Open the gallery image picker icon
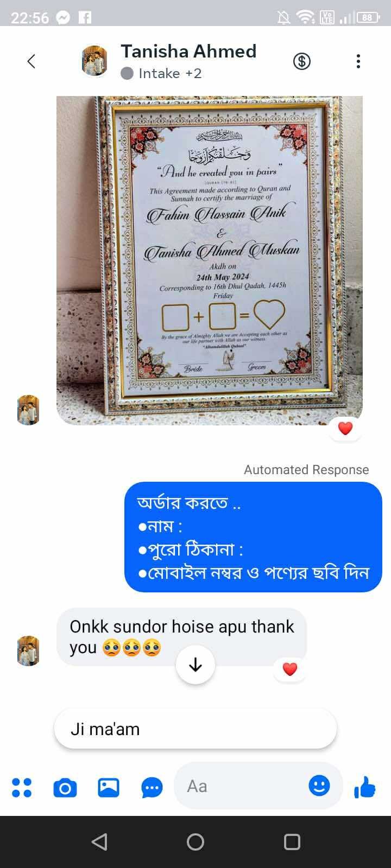The height and width of the screenshot is (868, 391). point(109,787)
